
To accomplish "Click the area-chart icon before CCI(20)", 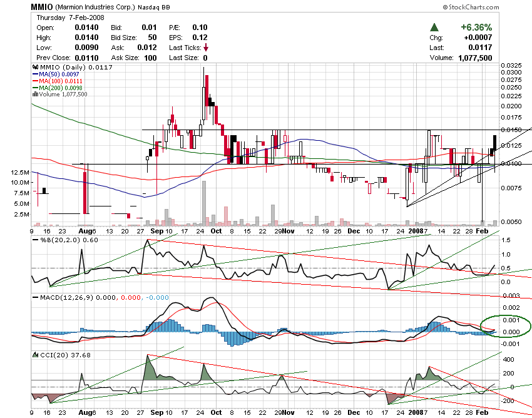I will pyautogui.click(x=35, y=355).
